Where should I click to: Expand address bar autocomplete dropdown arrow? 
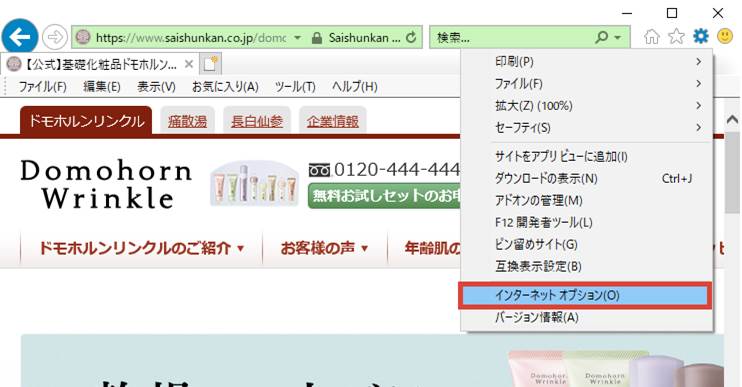(298, 37)
